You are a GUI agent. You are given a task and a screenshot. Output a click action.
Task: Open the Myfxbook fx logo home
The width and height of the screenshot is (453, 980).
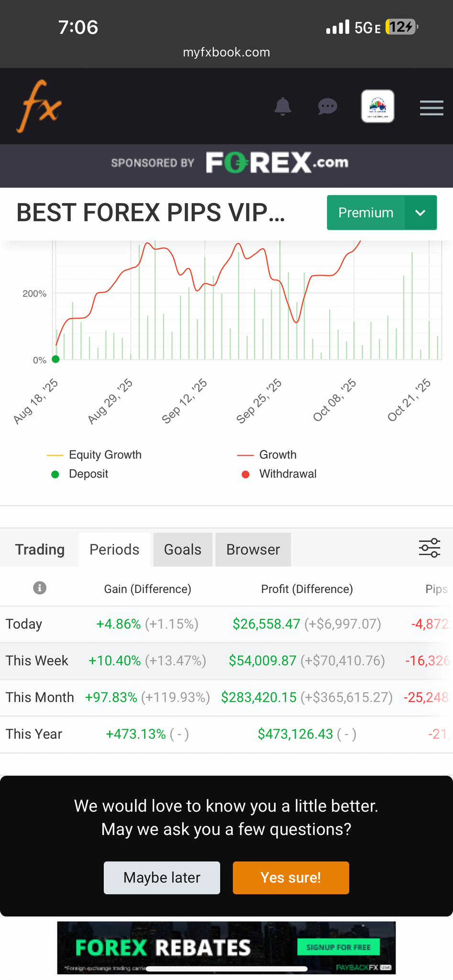39,106
